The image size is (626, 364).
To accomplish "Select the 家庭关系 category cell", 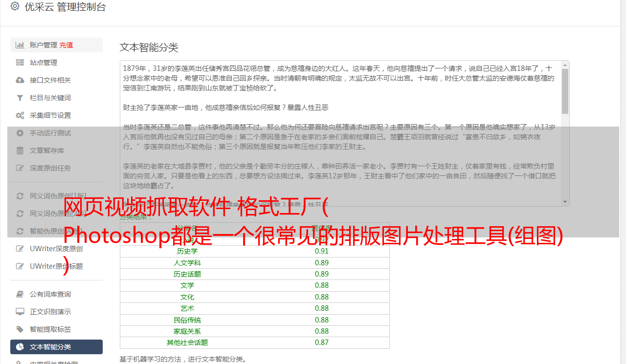I will click(x=187, y=331).
